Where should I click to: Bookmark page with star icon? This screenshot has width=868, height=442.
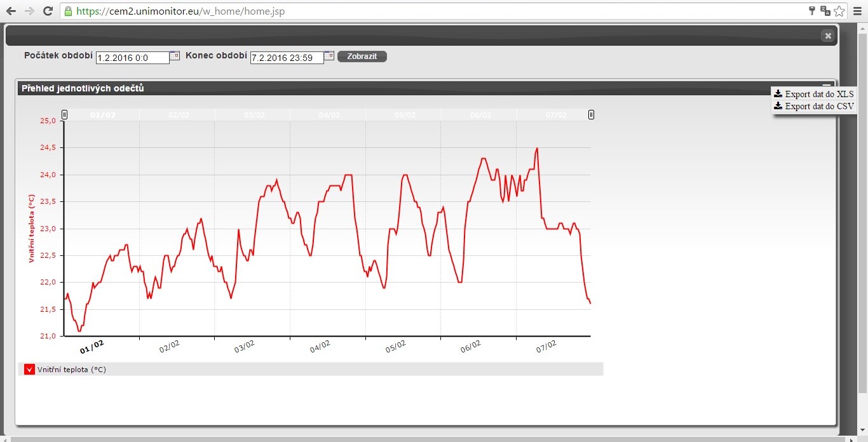[839, 11]
